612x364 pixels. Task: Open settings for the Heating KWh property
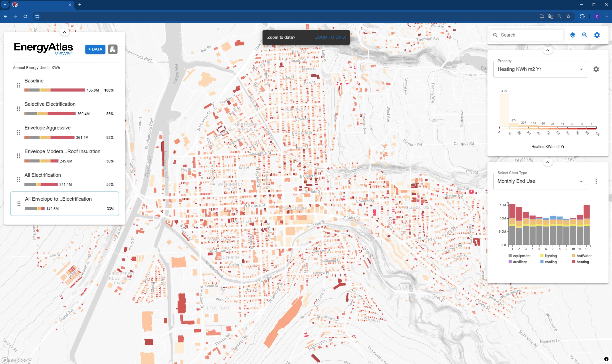click(596, 69)
